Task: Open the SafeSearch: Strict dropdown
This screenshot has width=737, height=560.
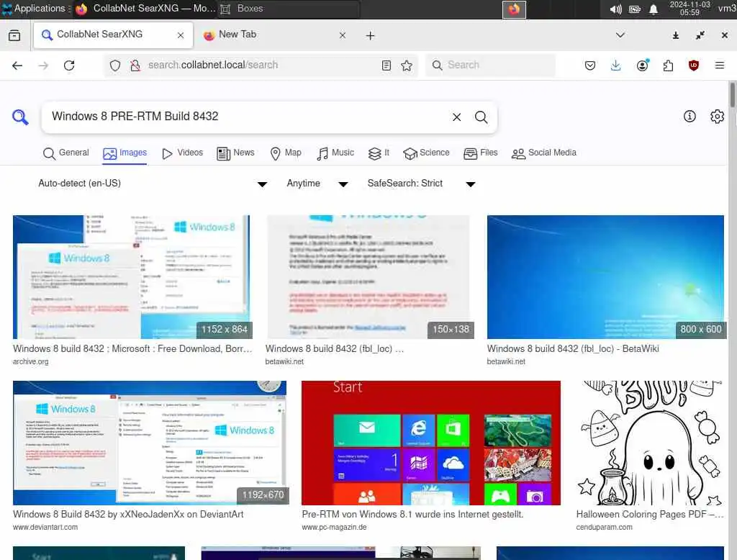Action: (x=421, y=184)
